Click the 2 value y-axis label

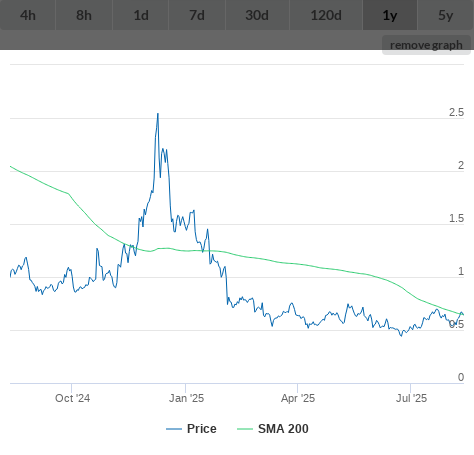(461, 165)
